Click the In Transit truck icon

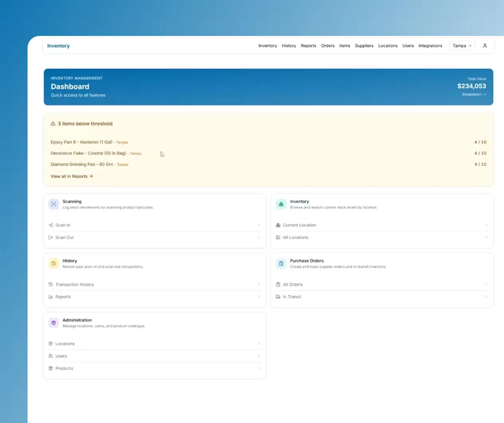tap(278, 297)
